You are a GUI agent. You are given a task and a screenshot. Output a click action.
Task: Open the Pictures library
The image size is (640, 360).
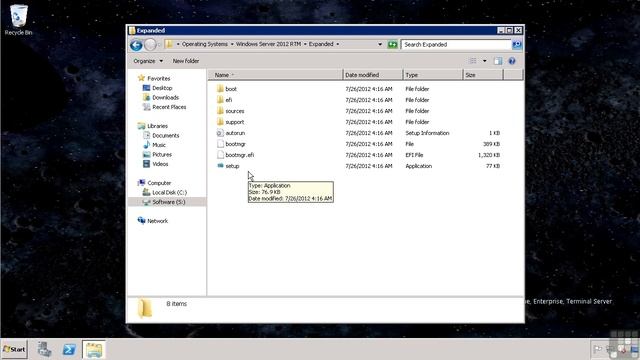(x=162, y=155)
